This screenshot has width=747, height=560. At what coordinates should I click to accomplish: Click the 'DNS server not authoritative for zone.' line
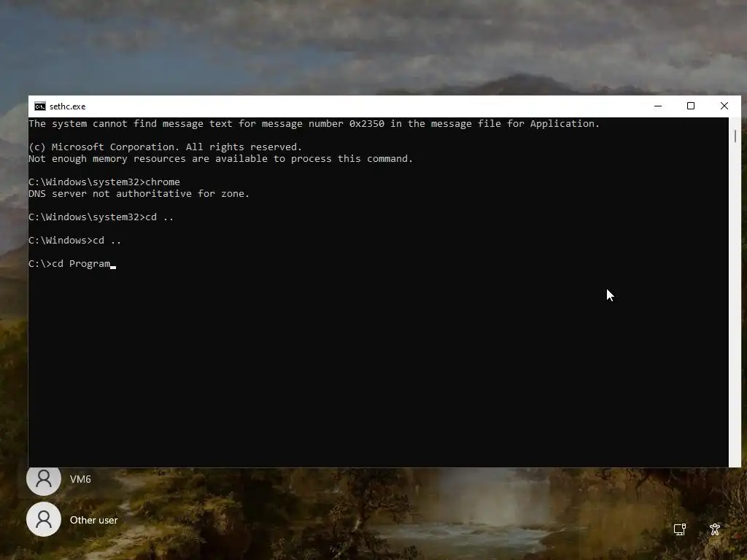[139, 194]
